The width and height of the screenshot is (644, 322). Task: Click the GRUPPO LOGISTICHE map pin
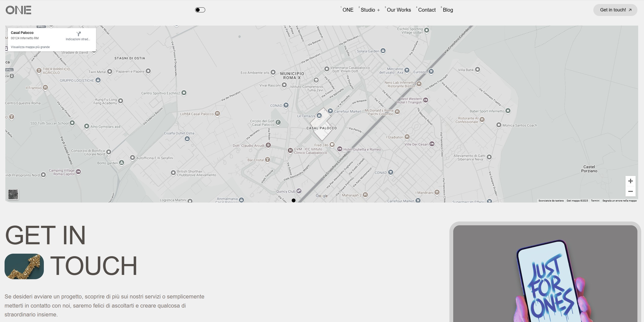(x=98, y=80)
